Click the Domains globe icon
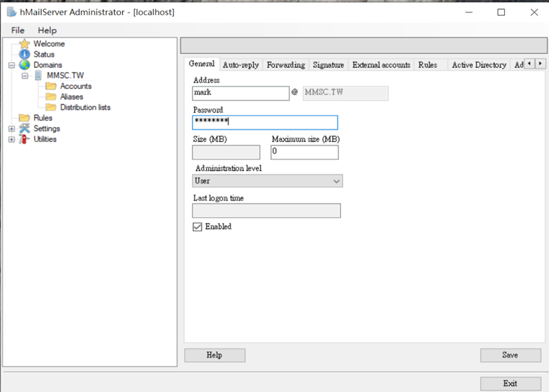 24,65
